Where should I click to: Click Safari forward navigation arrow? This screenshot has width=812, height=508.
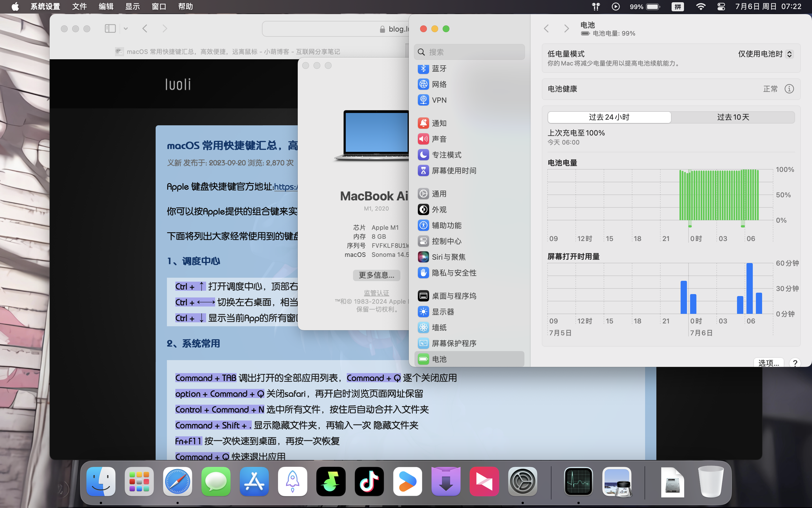click(x=165, y=29)
